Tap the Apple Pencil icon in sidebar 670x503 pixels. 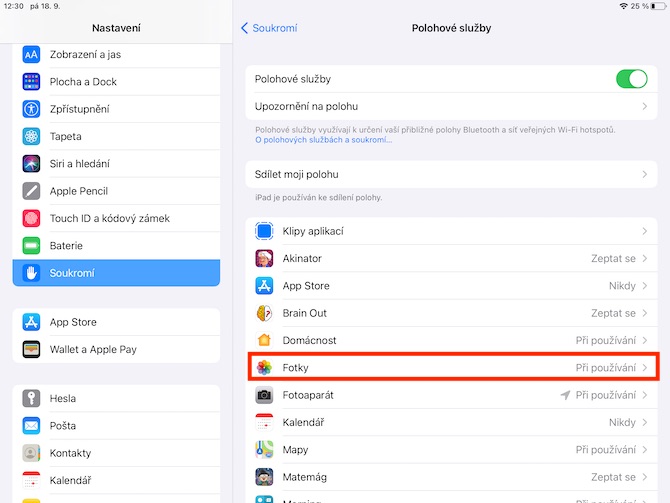[x=31, y=191]
